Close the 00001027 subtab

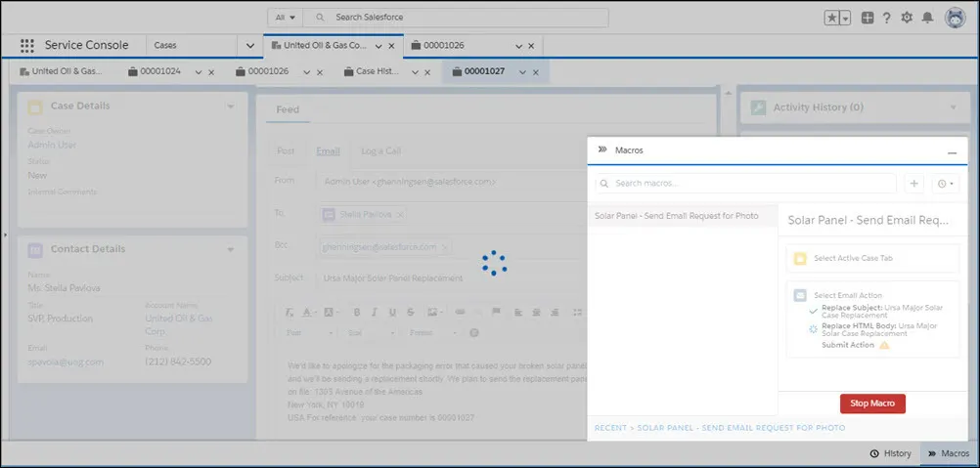[536, 72]
